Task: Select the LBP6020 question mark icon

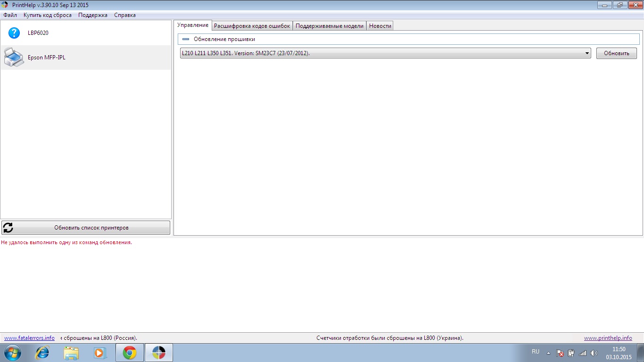Action: pos(14,33)
